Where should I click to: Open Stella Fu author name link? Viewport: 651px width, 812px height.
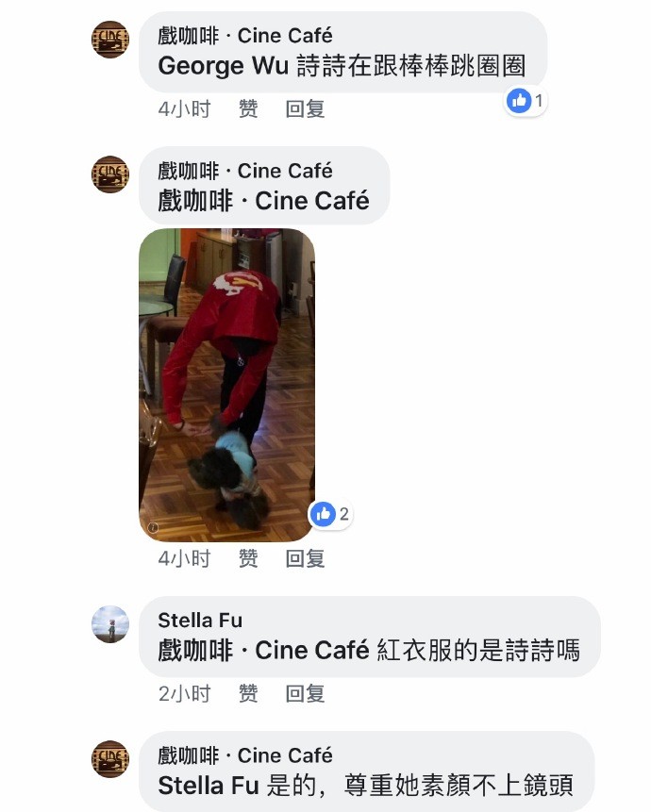[x=200, y=620]
